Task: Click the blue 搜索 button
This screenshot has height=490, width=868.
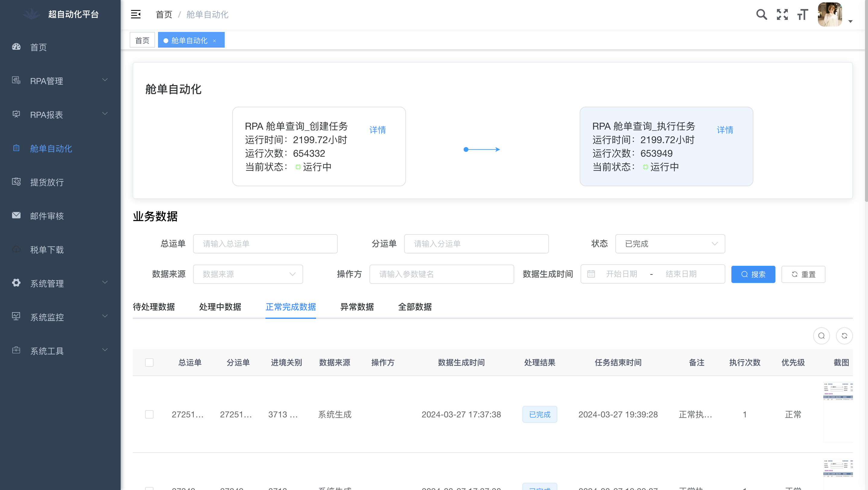Action: coord(753,274)
